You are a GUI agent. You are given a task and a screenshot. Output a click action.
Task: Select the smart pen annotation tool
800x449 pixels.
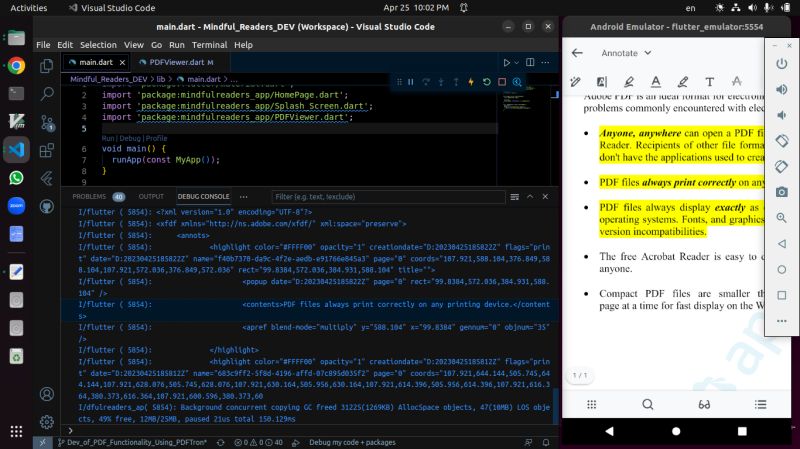pos(576,82)
